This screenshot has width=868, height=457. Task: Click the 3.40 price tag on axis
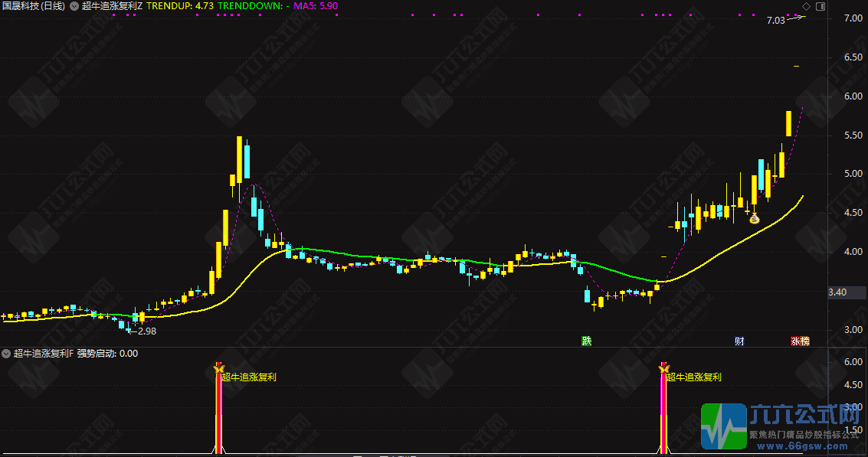837,292
